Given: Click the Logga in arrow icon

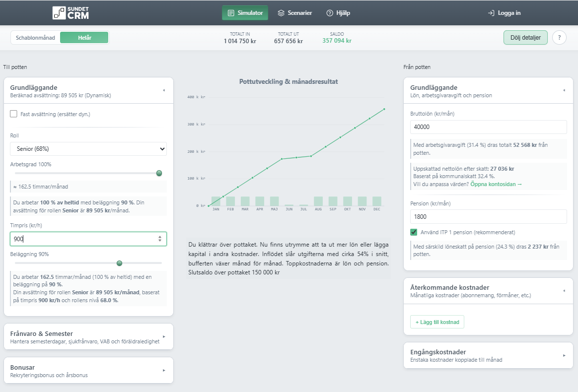Looking at the screenshot, I should [491, 13].
